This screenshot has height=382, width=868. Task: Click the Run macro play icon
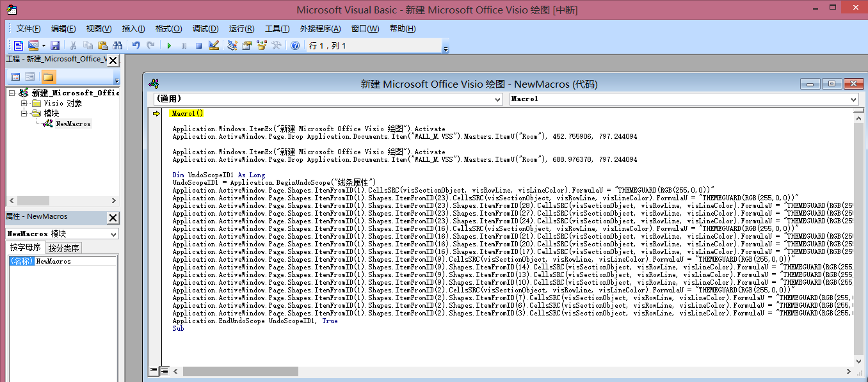pos(169,45)
